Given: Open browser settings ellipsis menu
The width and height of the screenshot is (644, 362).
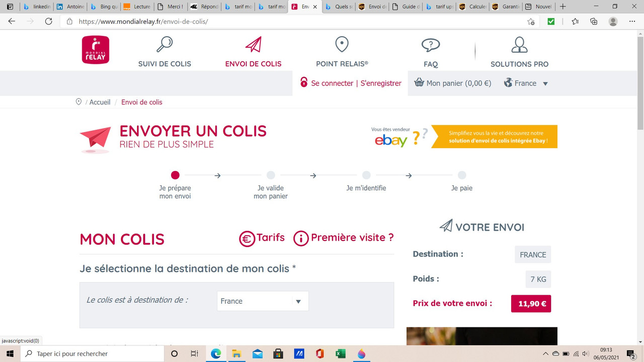Looking at the screenshot, I should click(x=632, y=21).
